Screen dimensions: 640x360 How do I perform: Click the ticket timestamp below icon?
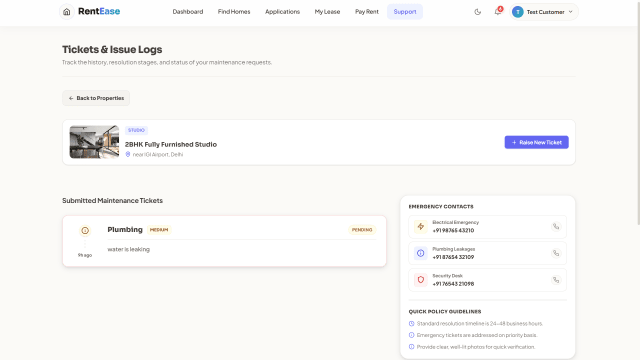click(85, 255)
